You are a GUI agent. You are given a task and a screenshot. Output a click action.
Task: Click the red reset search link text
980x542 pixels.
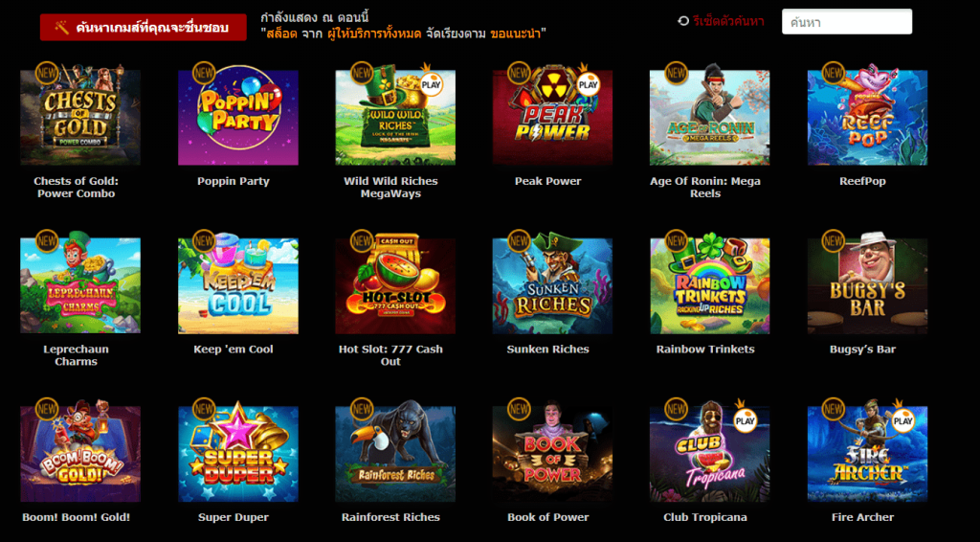[728, 21]
